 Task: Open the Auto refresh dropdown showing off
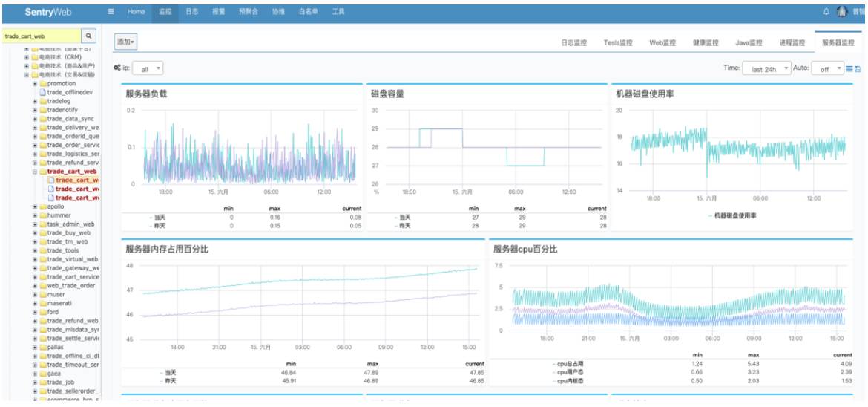[828, 69]
